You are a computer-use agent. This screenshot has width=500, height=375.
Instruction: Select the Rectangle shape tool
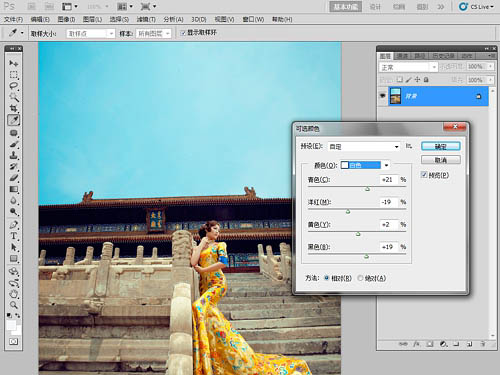click(14, 259)
